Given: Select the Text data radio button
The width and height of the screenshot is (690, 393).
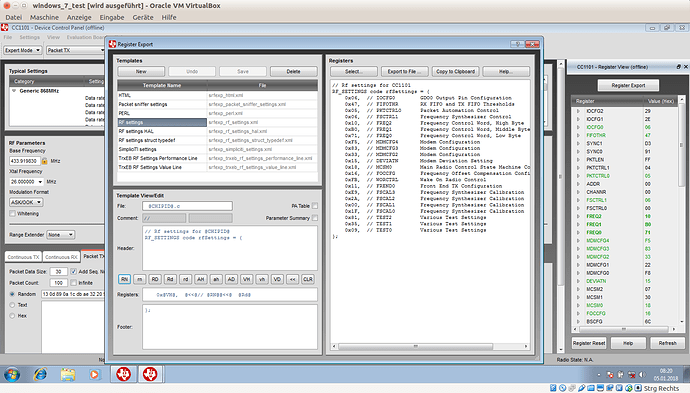Looking at the screenshot, I should click(12, 305).
